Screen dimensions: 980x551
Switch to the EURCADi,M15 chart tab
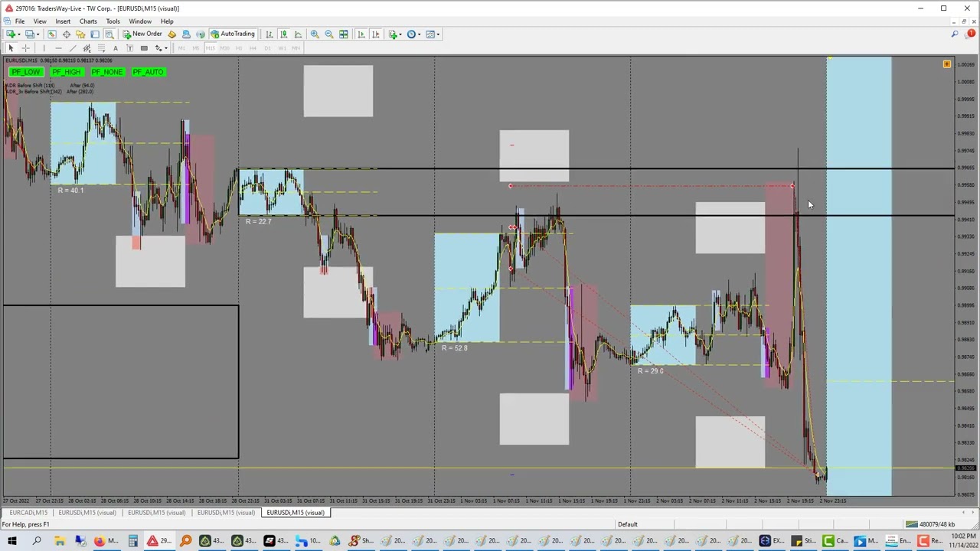point(28,513)
